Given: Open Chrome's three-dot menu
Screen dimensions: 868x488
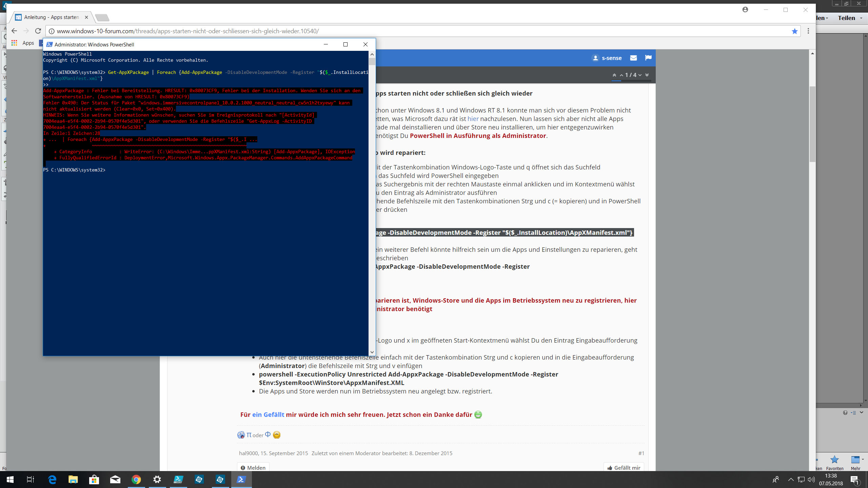Looking at the screenshot, I should click(808, 31).
